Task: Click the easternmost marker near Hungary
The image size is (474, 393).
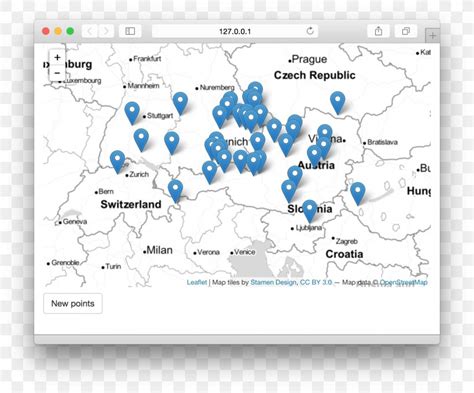Action: pyautogui.click(x=358, y=194)
